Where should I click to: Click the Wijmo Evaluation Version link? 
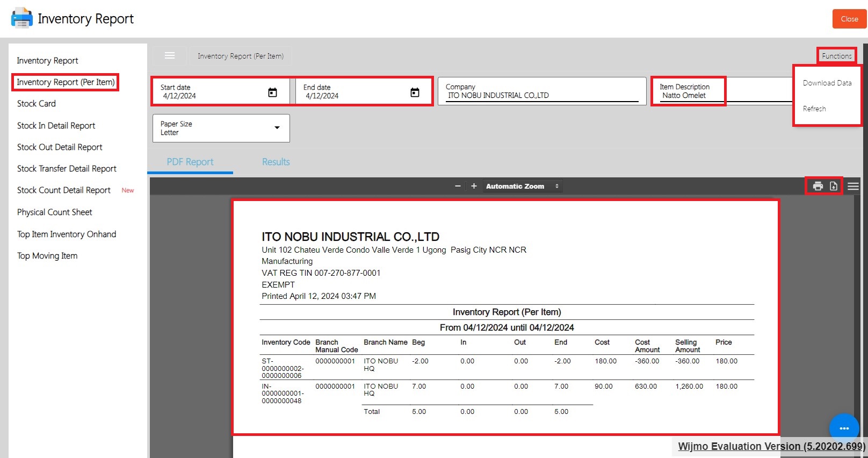coord(771,446)
